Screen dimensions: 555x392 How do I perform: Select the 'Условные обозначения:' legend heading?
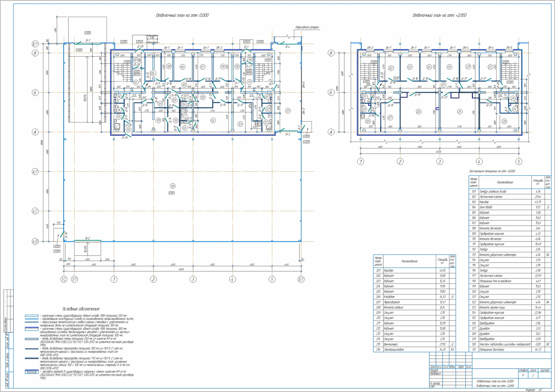tap(81, 309)
